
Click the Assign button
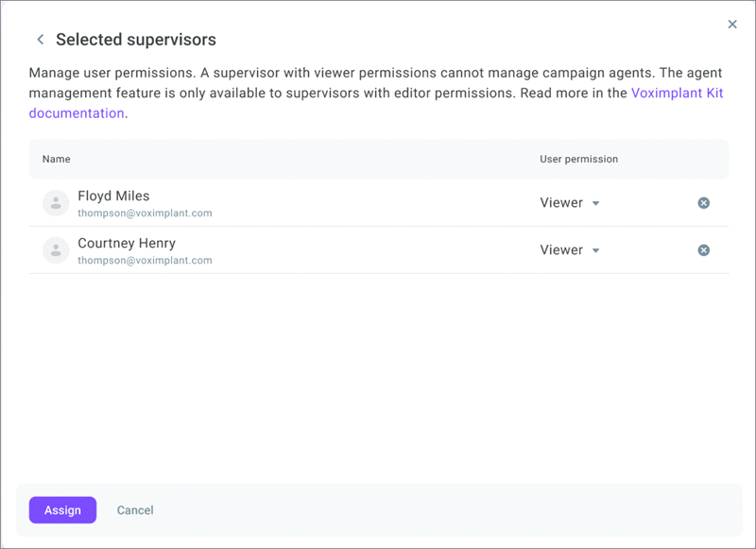pos(62,510)
